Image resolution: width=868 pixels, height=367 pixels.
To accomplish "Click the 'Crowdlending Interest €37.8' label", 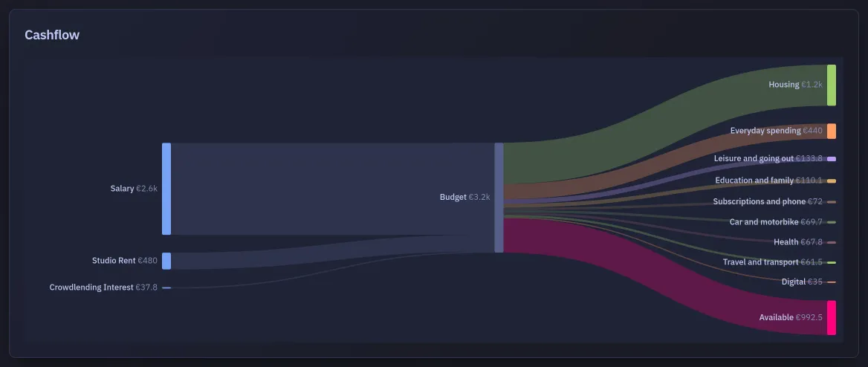I will point(103,288).
